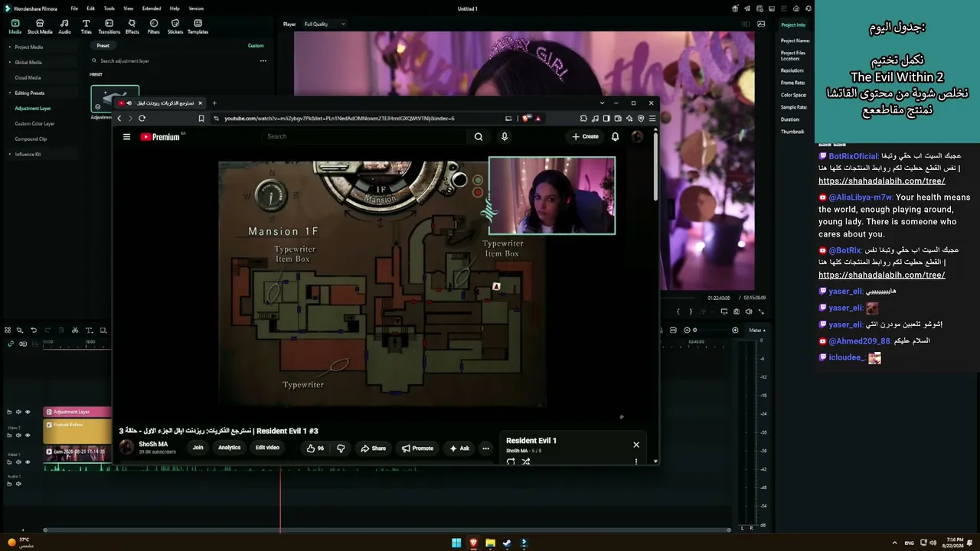Dislike the Resident Evil video
Image resolution: width=980 pixels, height=551 pixels.
(341, 448)
